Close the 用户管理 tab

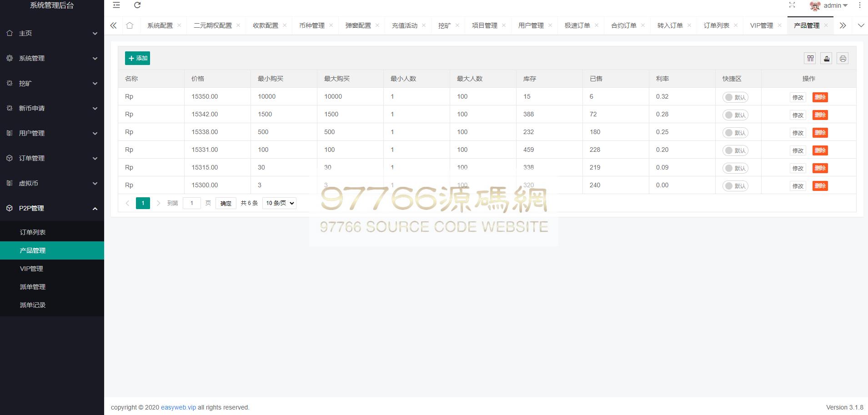(x=550, y=25)
